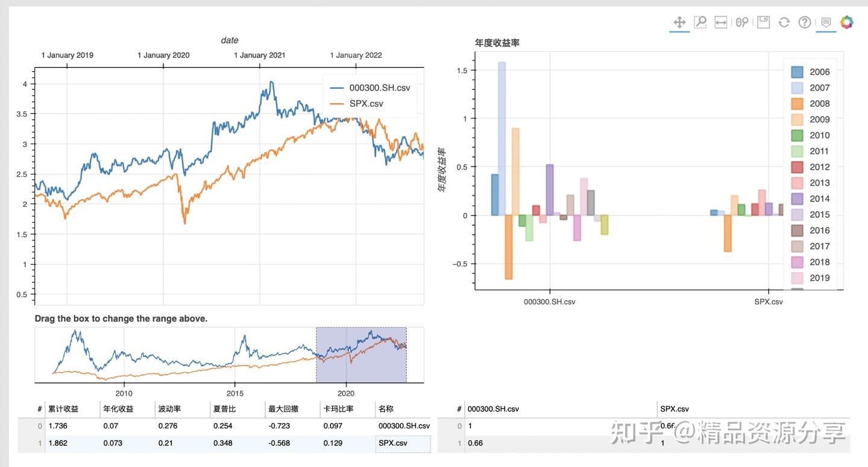Click the negative orange 2008 bar for SPX.csv

pyautogui.click(x=728, y=233)
